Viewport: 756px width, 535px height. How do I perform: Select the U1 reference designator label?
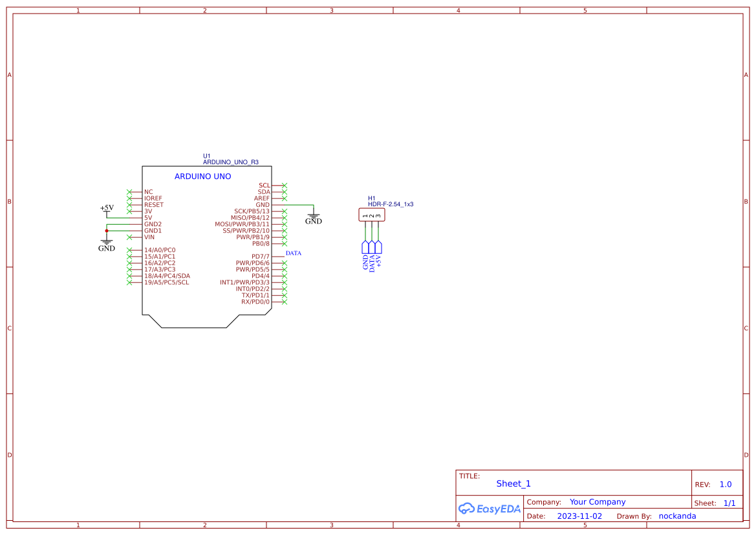(x=206, y=155)
